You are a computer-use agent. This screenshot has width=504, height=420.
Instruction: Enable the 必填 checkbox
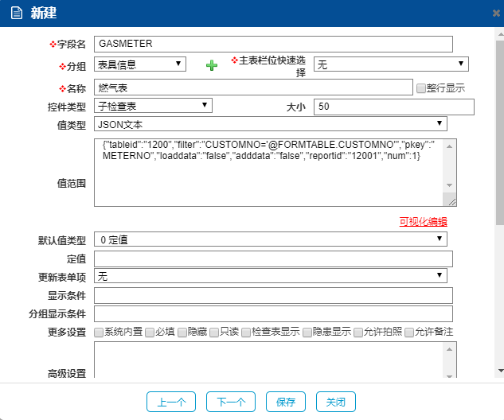150,332
